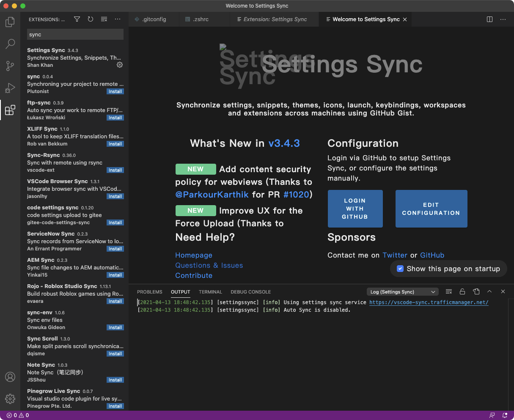This screenshot has width=514, height=420.
Task: Open the @ParkourKarthik mention link
Action: click(212, 195)
